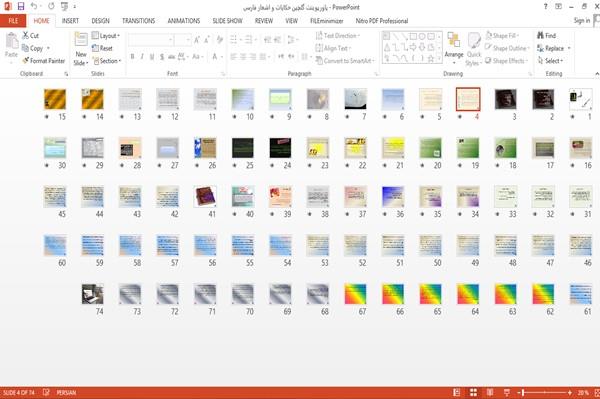Open the font name combo box
The image size is (600, 399).
[150, 39]
